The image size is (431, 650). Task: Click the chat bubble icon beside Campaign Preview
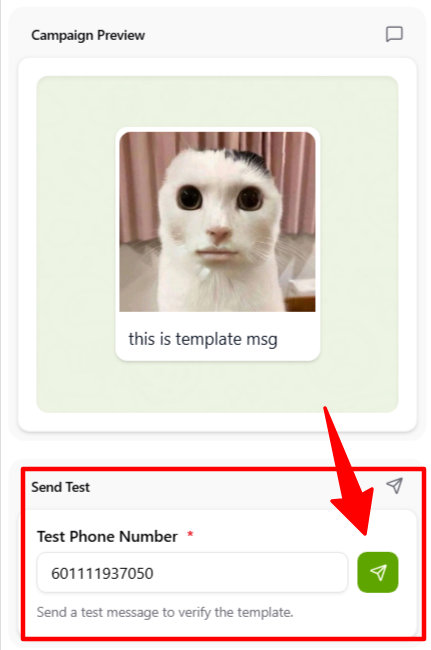[394, 34]
